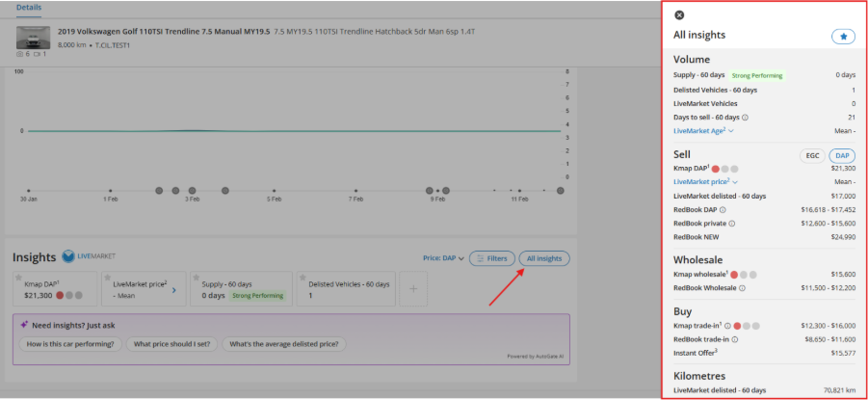This screenshot has height=400, width=868.
Task: Select the DAP price toggle
Action: pos(841,155)
